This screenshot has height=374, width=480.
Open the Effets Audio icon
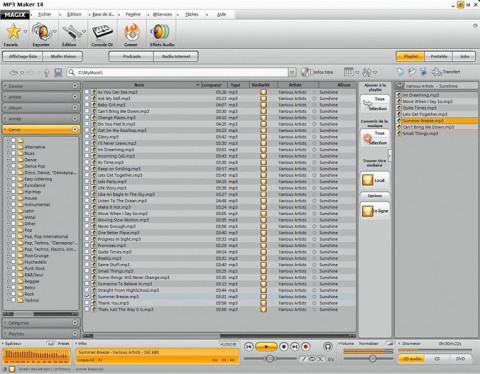[161, 32]
